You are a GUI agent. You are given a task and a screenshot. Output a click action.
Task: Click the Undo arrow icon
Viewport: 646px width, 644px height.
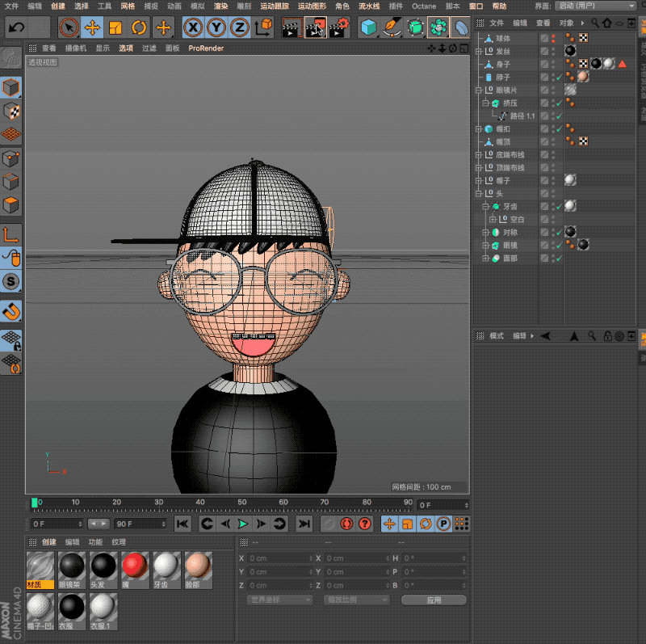pyautogui.click(x=16, y=27)
